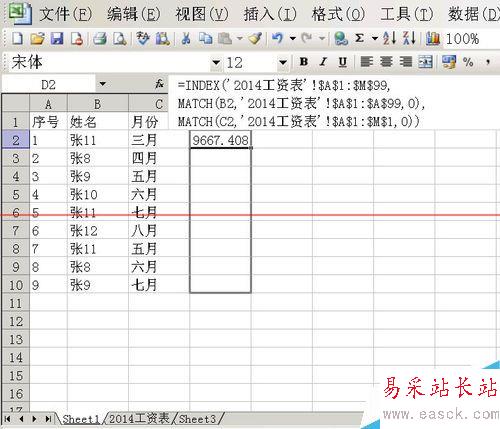The height and width of the screenshot is (429, 500).
Task: Click the Currency style icon
Action: tap(449, 62)
